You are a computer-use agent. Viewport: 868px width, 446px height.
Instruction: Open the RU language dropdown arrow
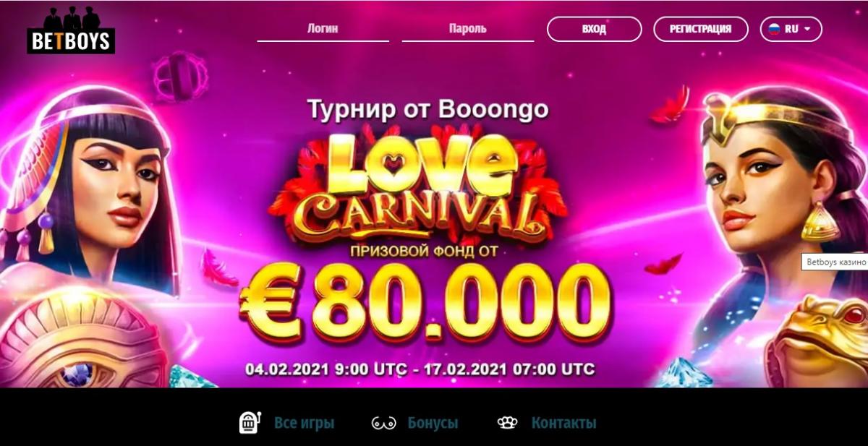click(807, 29)
